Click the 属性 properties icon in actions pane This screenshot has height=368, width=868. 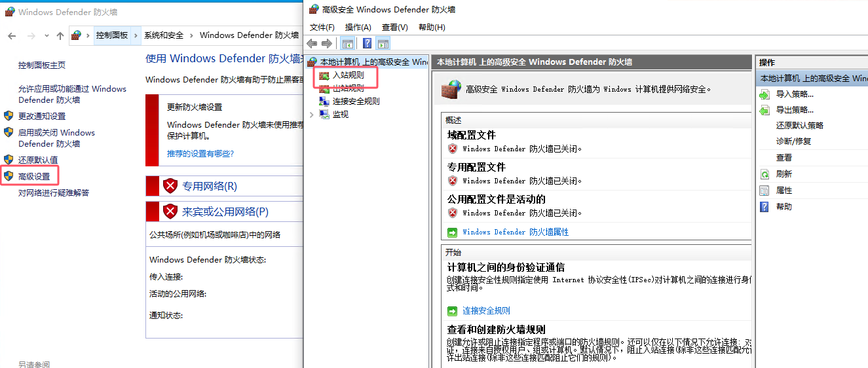[764, 191]
